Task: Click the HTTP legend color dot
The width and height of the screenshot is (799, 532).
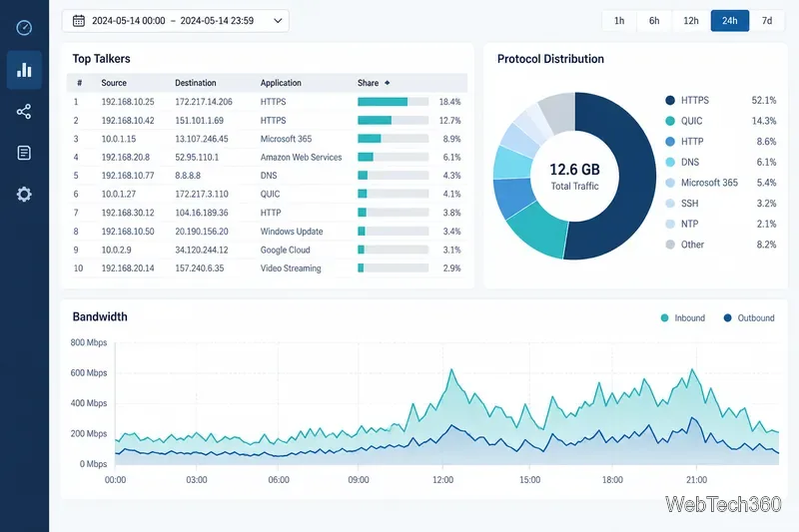Action: [670, 142]
